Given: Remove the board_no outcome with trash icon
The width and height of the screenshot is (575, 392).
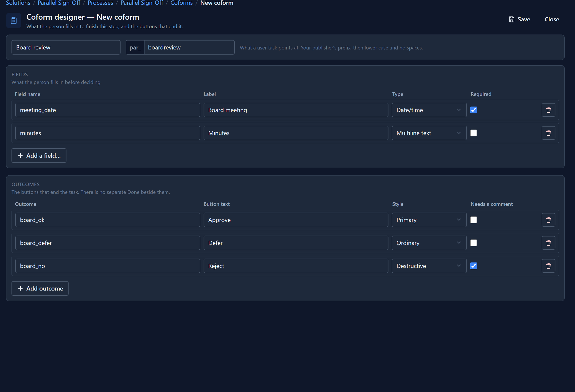Looking at the screenshot, I should (x=548, y=266).
